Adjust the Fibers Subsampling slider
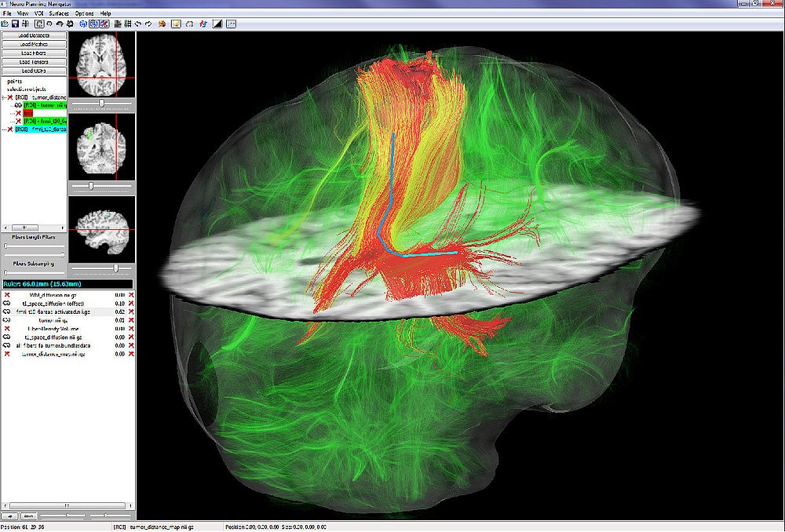 (6, 272)
